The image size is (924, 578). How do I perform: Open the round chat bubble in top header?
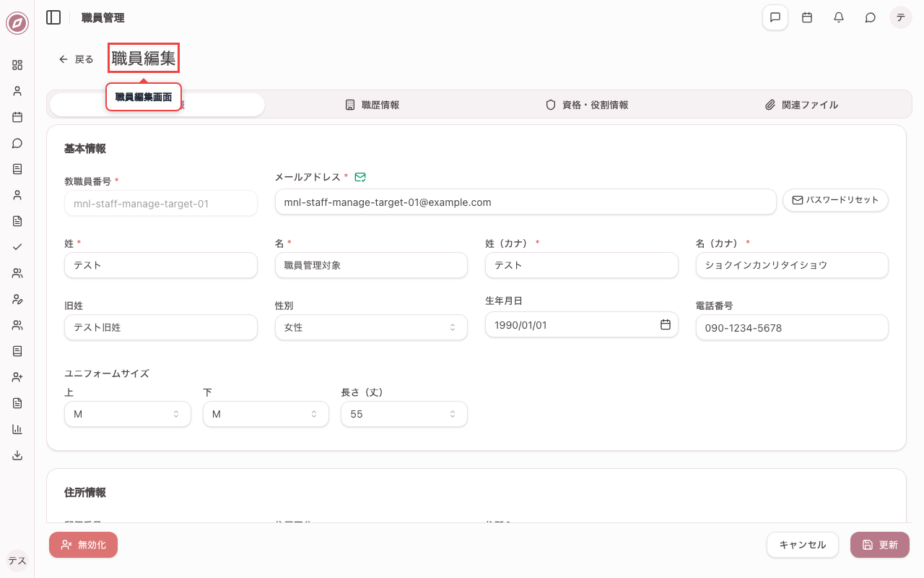[871, 17]
